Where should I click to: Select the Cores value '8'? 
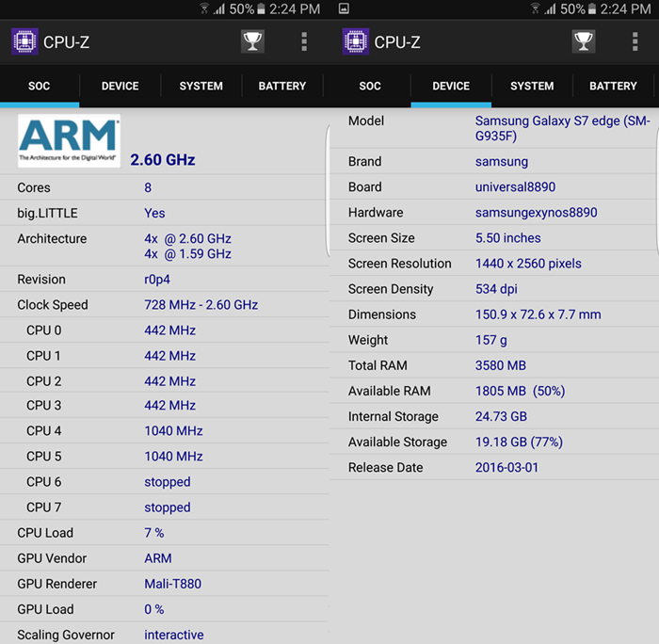pyautogui.click(x=148, y=187)
